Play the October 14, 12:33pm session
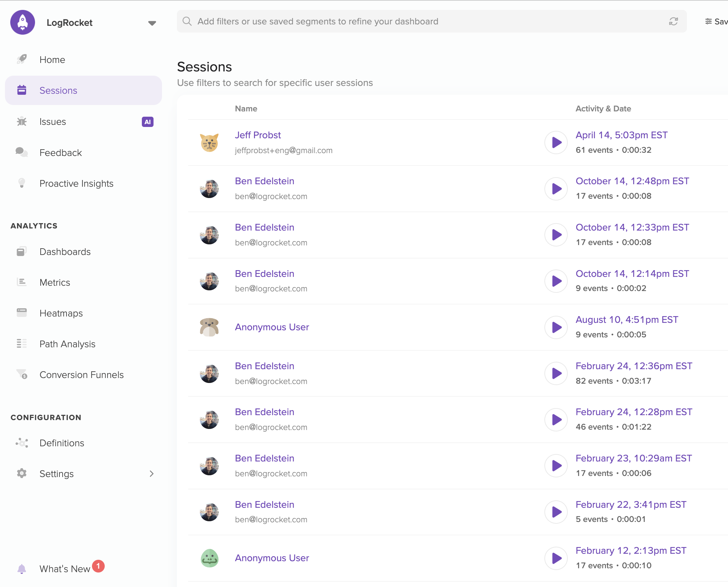728x587 pixels. pos(556,235)
